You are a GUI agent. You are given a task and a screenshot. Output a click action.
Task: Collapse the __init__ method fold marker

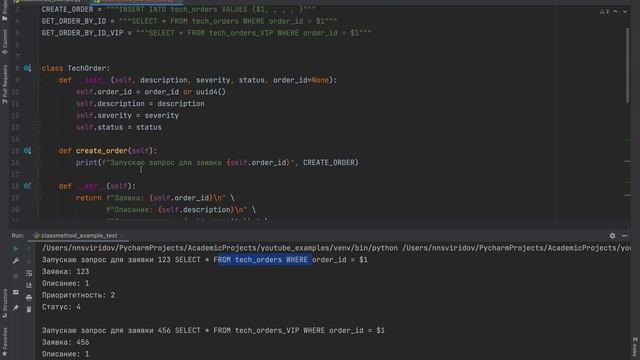click(x=38, y=80)
